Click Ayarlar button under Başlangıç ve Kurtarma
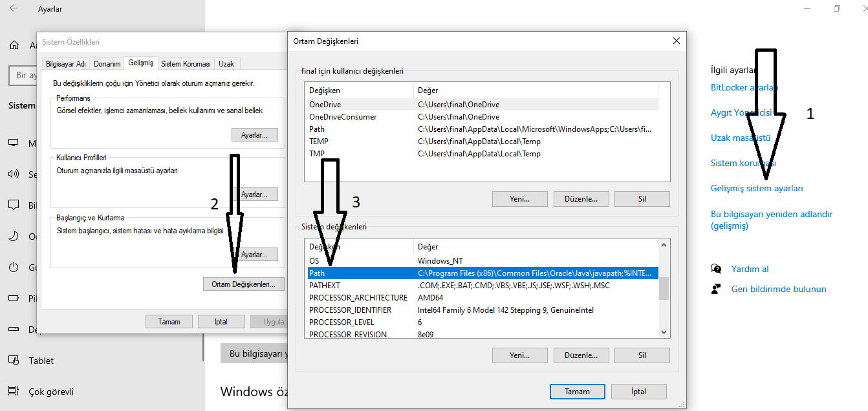868x411 pixels. coord(259,255)
